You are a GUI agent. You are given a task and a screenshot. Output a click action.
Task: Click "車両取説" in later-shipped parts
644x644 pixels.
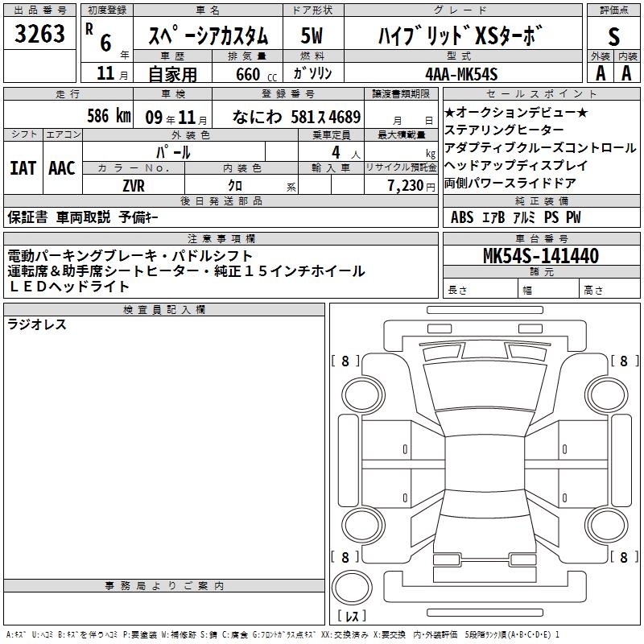pos(83,217)
